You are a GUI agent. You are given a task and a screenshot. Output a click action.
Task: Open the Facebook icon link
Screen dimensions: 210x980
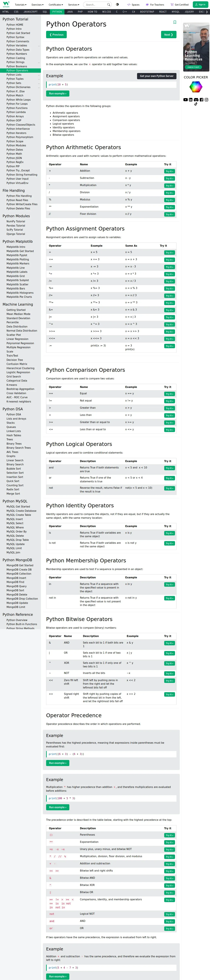click(201, 100)
